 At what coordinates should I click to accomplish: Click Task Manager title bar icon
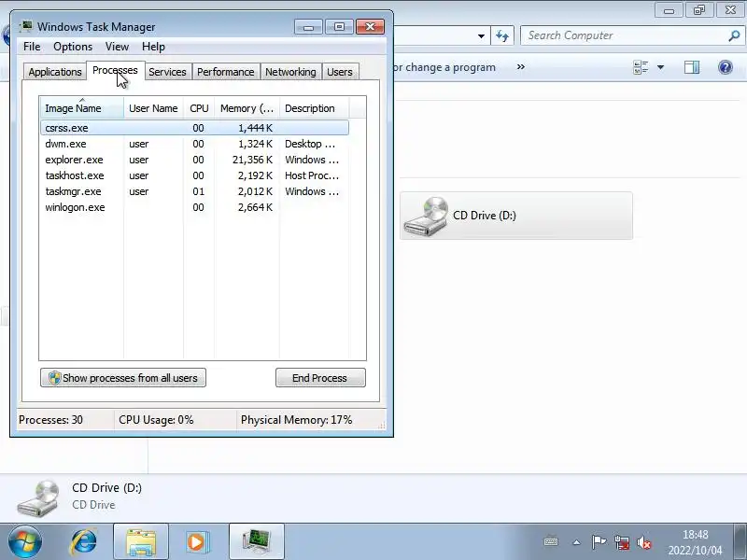(x=27, y=26)
